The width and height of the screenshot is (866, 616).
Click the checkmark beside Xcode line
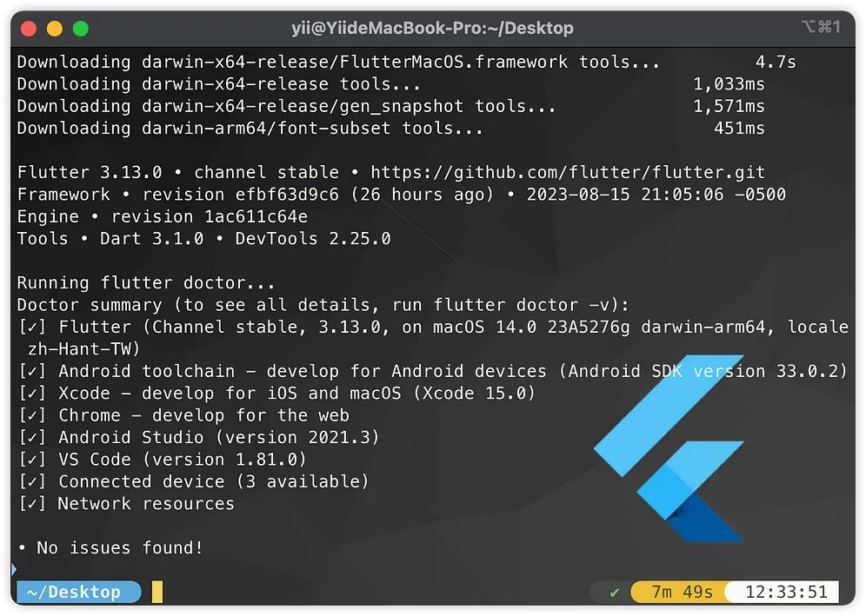(x=32, y=393)
